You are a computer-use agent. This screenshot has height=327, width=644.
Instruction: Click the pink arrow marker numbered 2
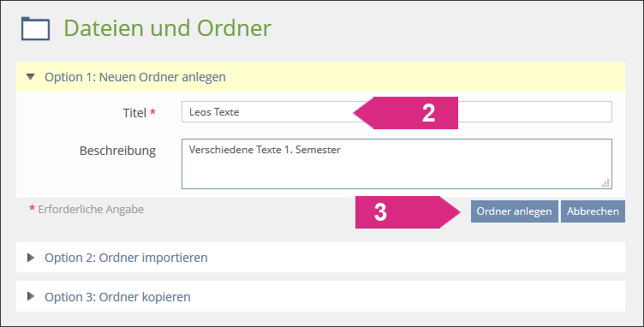point(406,113)
